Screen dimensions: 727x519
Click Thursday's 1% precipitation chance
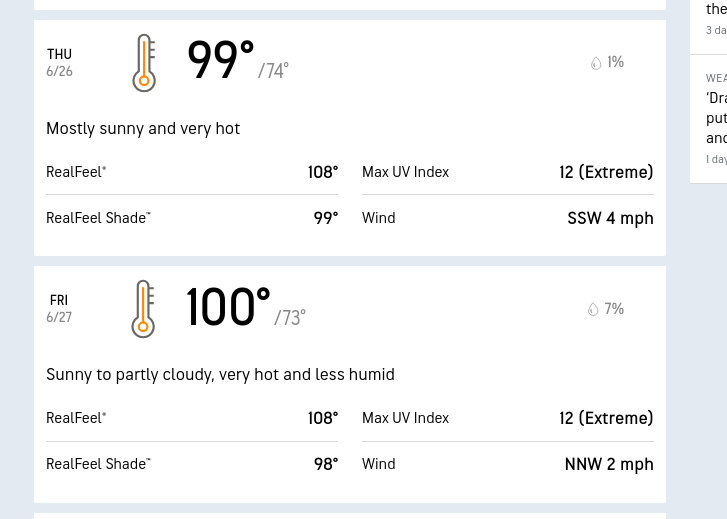[615, 62]
